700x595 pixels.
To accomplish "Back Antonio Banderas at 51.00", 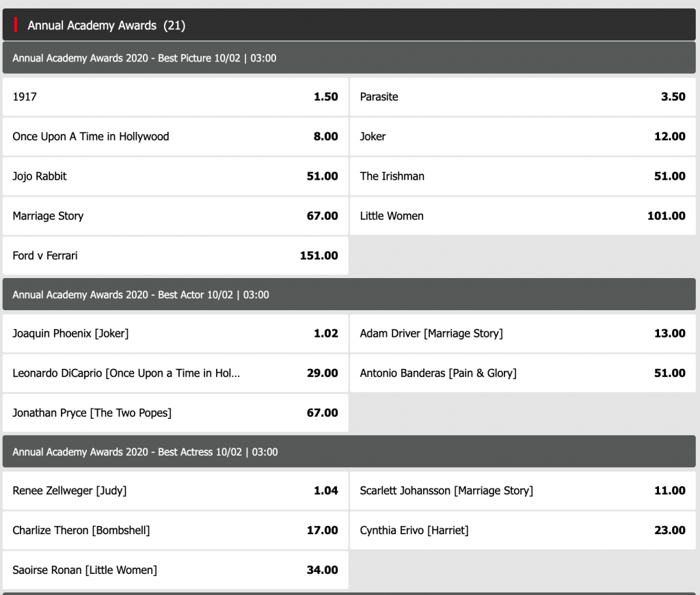I will pos(522,373).
